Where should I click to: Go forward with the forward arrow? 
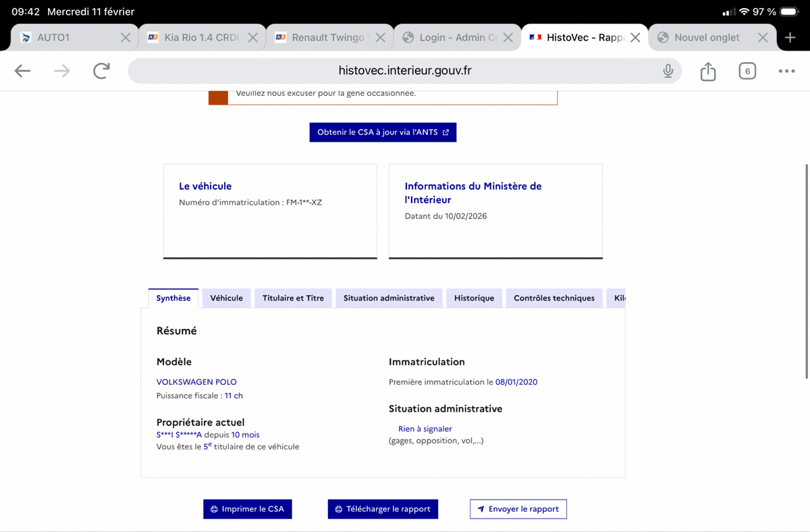pyautogui.click(x=62, y=71)
